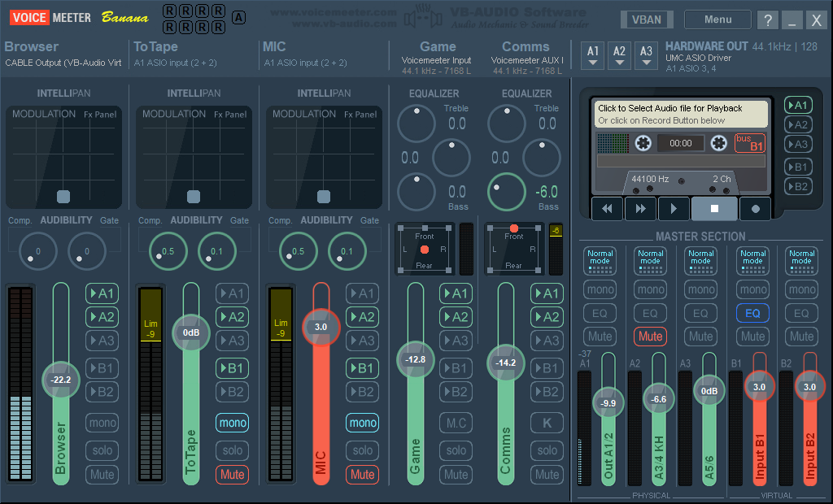
Task: Click the MIC gate knob at 0.1
Action: coord(347,251)
